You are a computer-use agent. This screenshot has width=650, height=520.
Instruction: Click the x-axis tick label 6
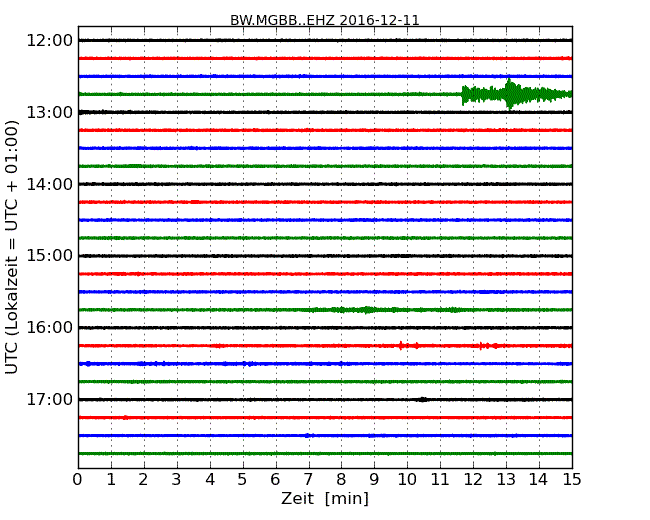[x=275, y=479]
